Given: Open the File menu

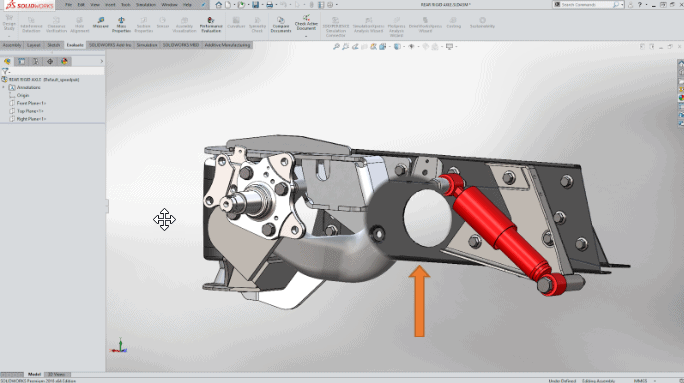Looking at the screenshot, I should 68,5.
